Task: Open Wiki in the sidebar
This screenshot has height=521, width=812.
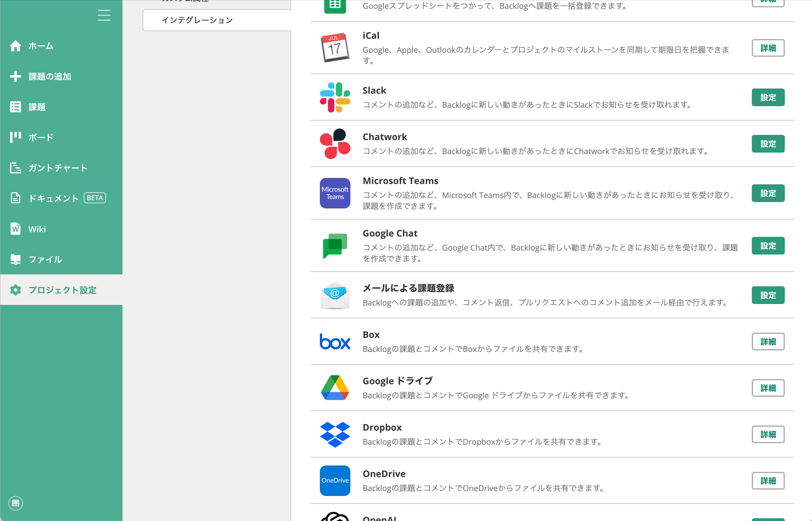Action: click(37, 229)
